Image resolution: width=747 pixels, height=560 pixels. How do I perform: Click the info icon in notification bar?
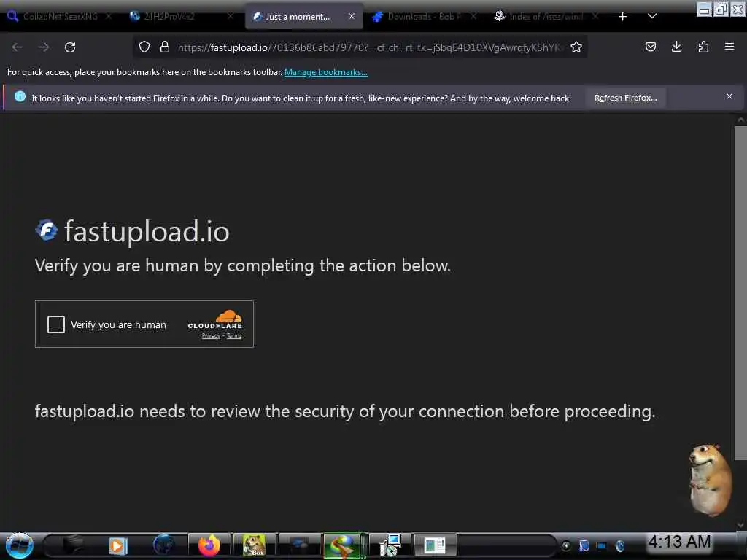click(20, 97)
